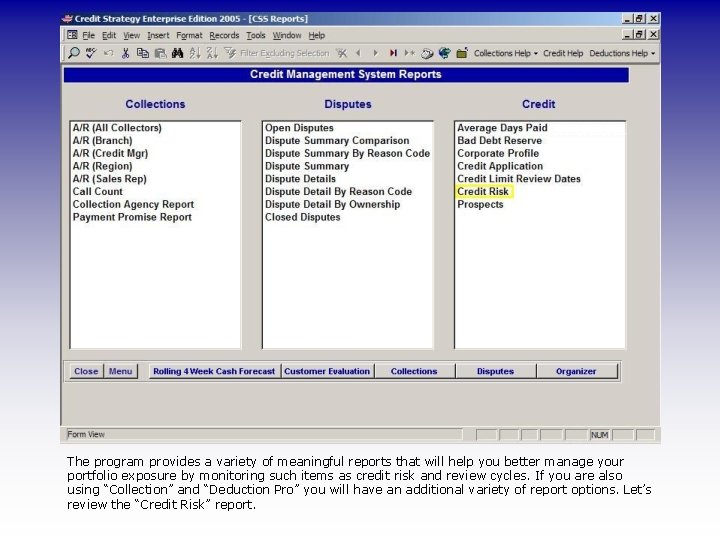Click the new record arrow-star icon

pyautogui.click(x=410, y=53)
